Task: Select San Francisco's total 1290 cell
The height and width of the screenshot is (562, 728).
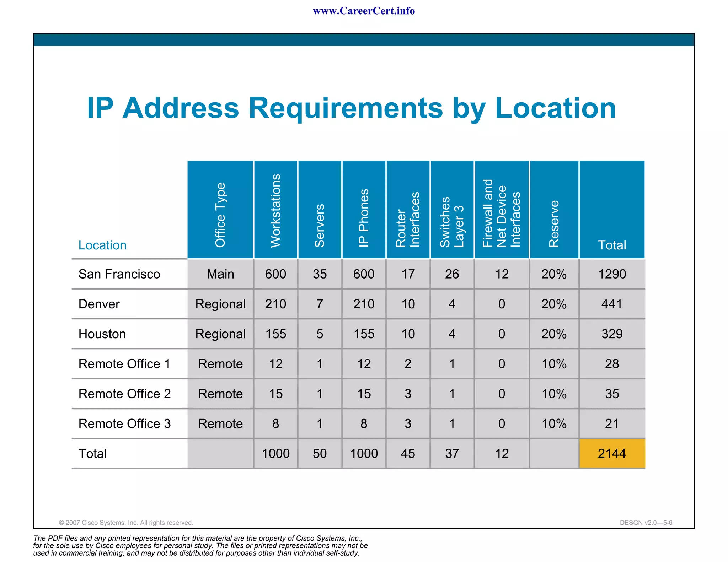Action: (x=612, y=274)
